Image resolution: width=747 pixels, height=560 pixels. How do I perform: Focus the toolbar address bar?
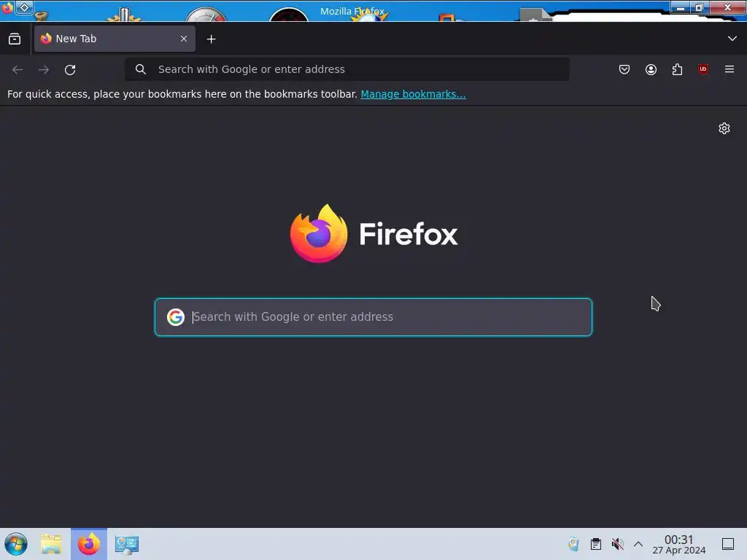coord(347,69)
